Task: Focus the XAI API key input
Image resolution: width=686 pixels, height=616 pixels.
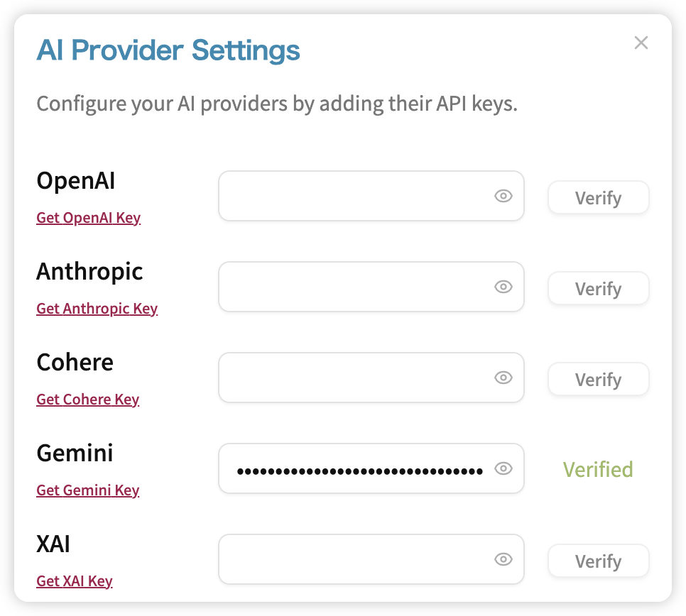Action: [x=371, y=559]
